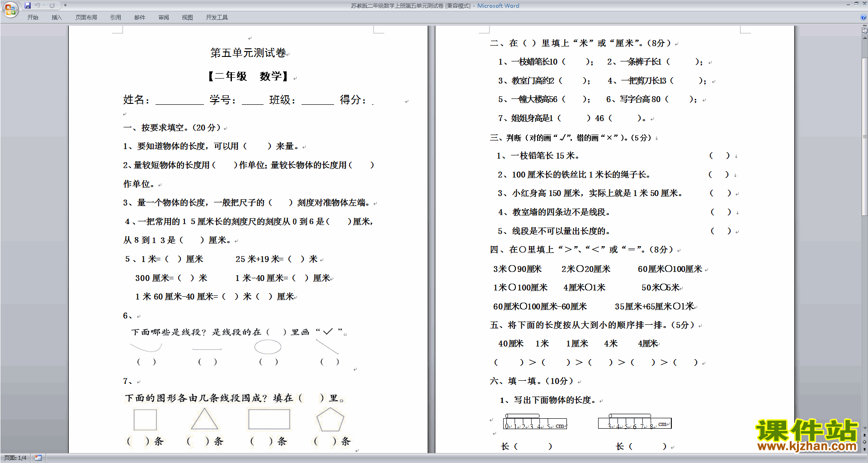Image resolution: width=868 pixels, height=463 pixels.
Task: Click the 姓名 blank line field
Action: [x=179, y=101]
